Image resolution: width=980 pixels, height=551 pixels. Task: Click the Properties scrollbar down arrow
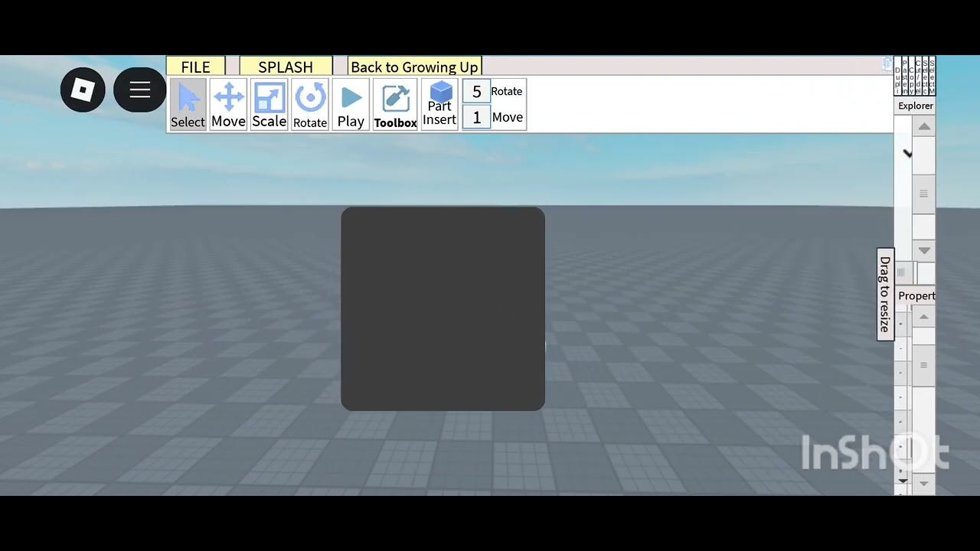(x=924, y=484)
